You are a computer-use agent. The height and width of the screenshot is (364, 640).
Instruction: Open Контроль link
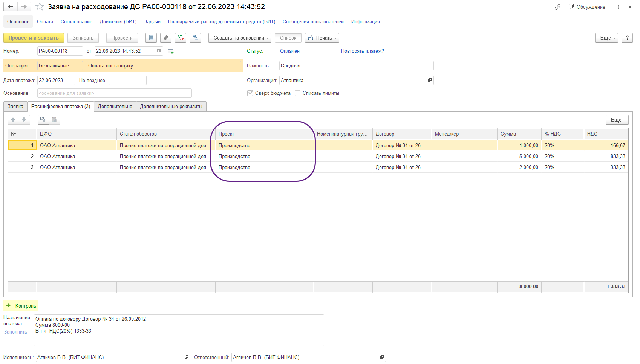click(x=26, y=306)
